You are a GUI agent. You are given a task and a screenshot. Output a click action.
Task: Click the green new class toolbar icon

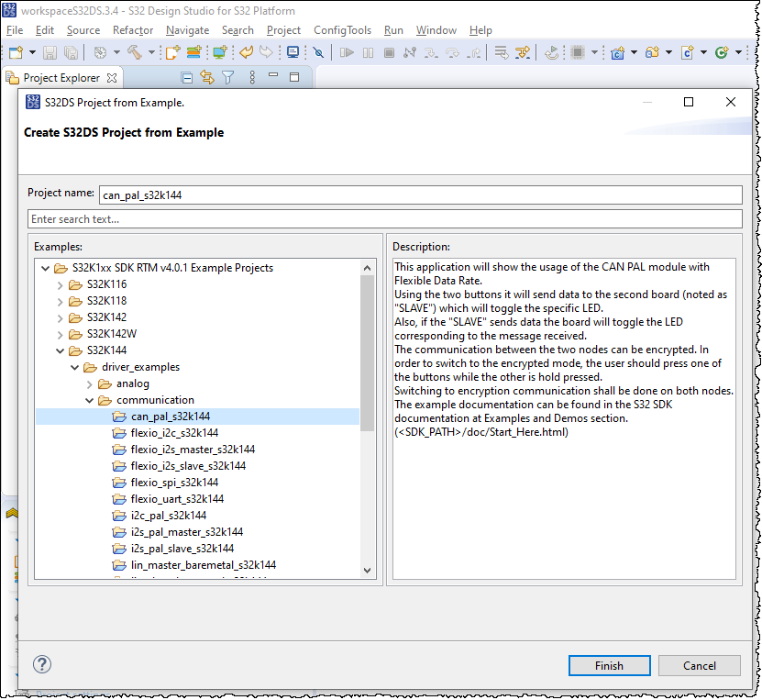point(722,52)
